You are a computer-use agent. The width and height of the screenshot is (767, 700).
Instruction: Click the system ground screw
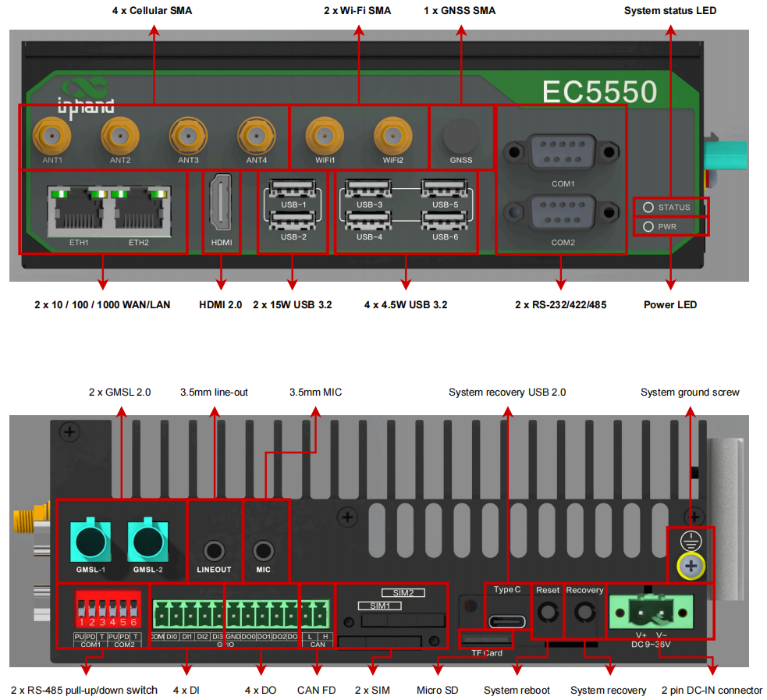click(689, 565)
